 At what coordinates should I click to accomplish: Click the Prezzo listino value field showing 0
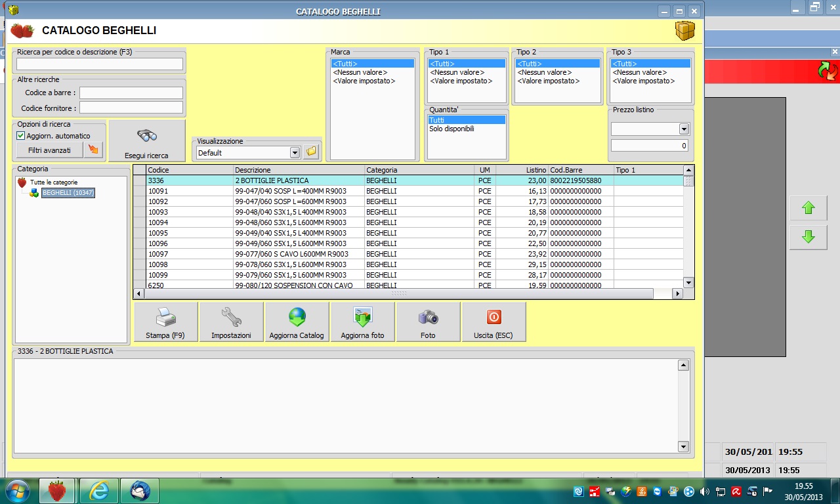tap(650, 146)
